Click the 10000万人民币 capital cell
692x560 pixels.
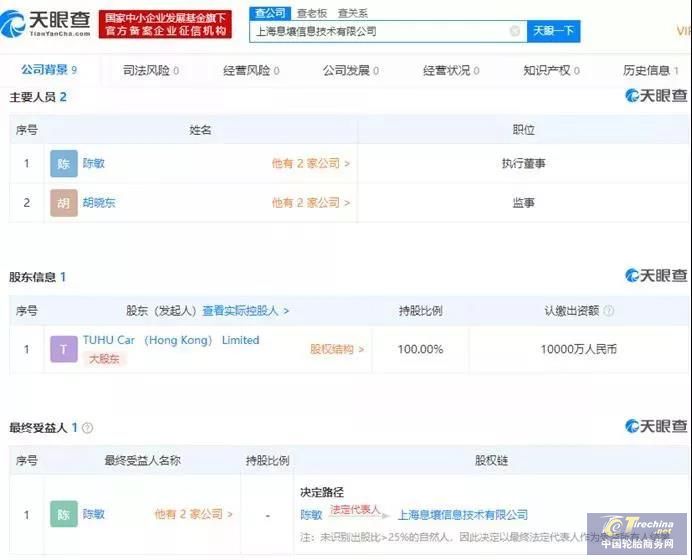click(579, 350)
